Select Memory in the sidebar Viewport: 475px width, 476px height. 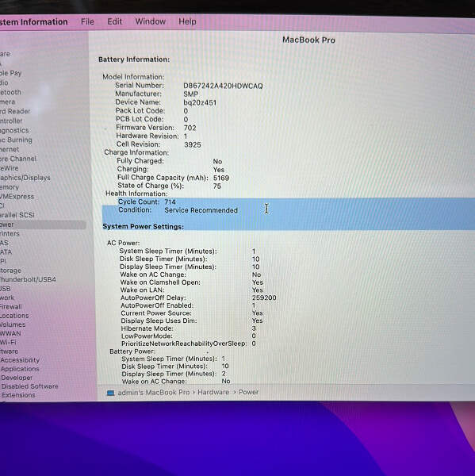(10, 187)
